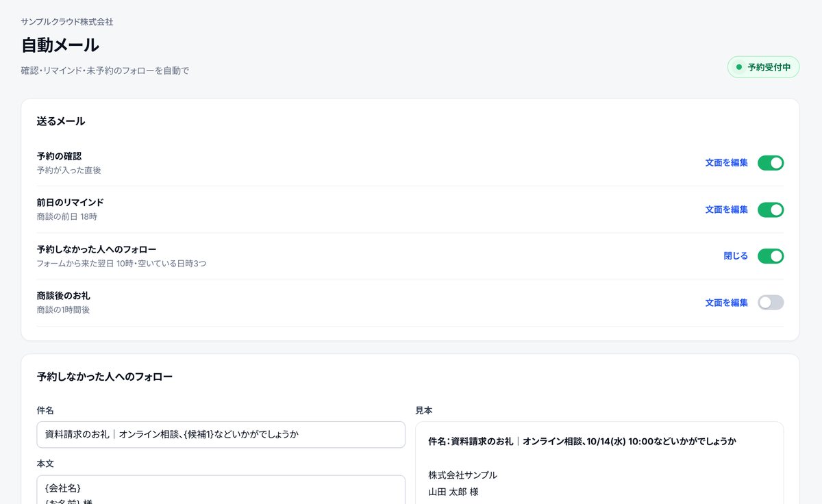Turn off the 予約の確認 email toggle
The height and width of the screenshot is (504, 822).
point(771,163)
